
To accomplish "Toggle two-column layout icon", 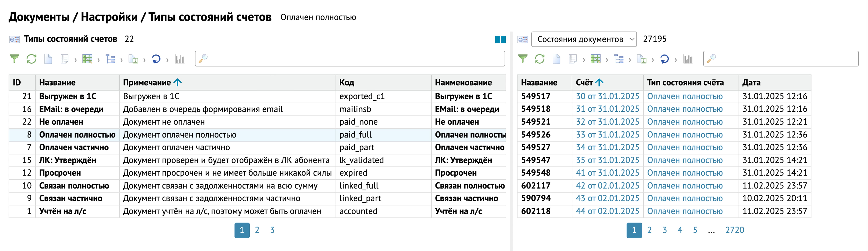I will 500,39.
